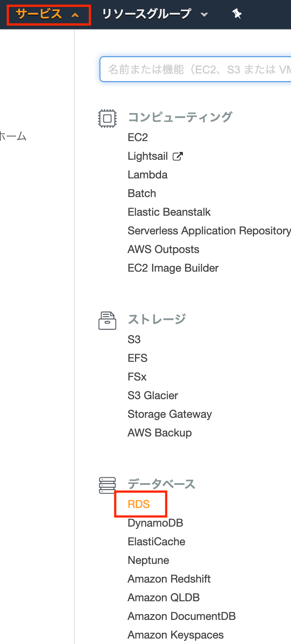Open Elastic Beanstalk
This screenshot has width=291, height=644.
[169, 212]
